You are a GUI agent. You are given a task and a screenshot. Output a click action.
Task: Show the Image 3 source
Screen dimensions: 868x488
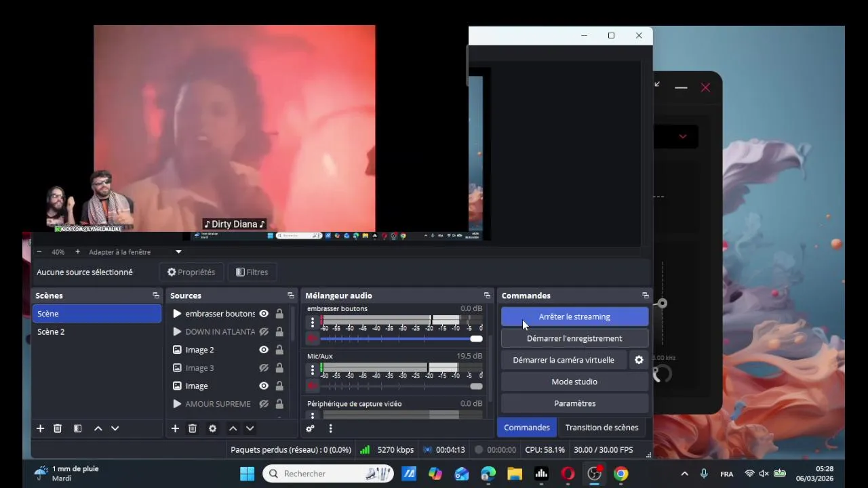tap(264, 368)
